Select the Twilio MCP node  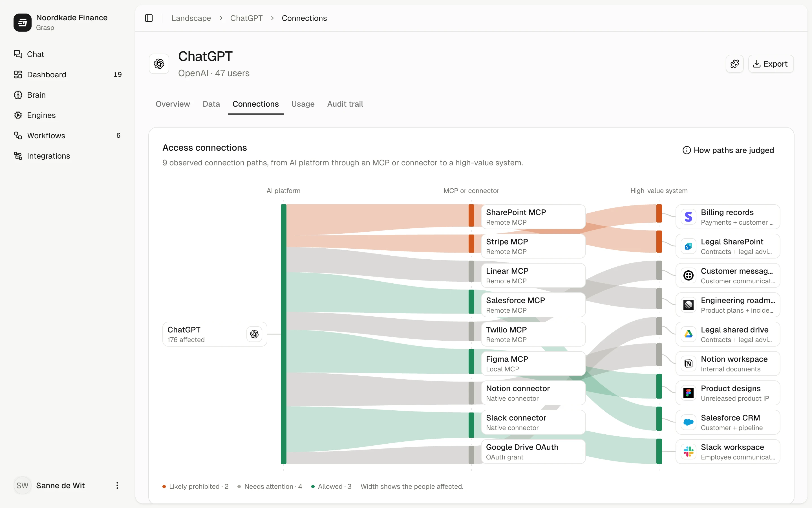[x=533, y=334]
